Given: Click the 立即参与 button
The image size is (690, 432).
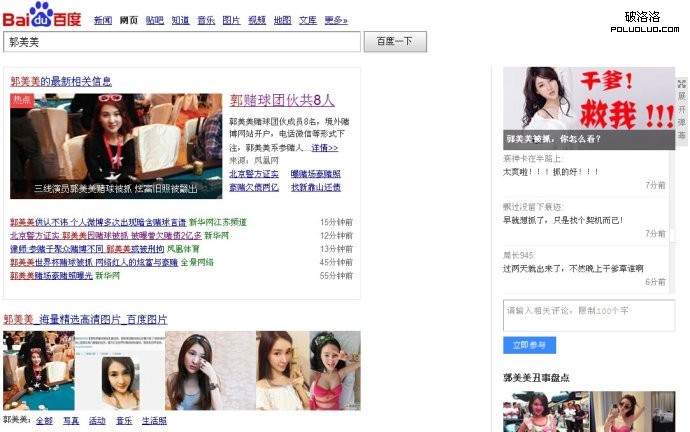Looking at the screenshot, I should tap(529, 345).
